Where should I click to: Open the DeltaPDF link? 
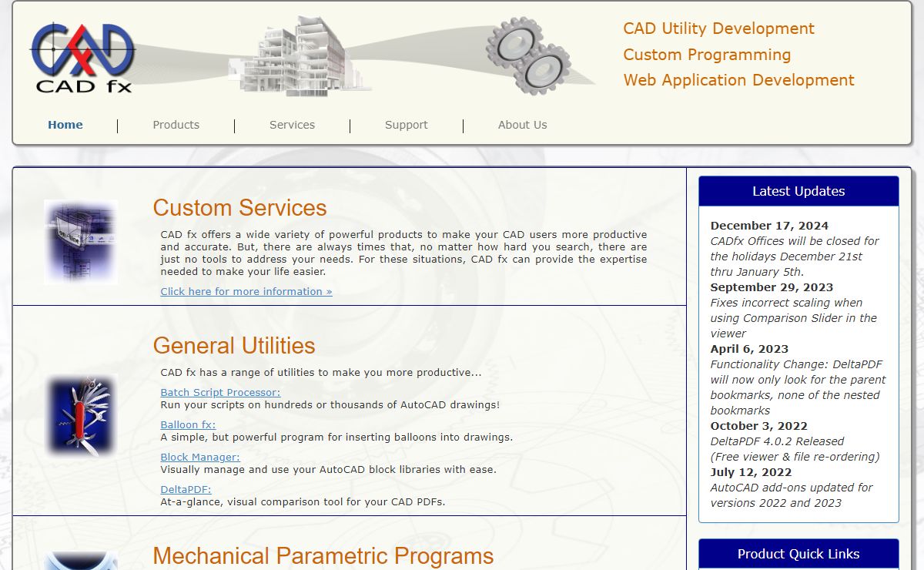tap(186, 489)
